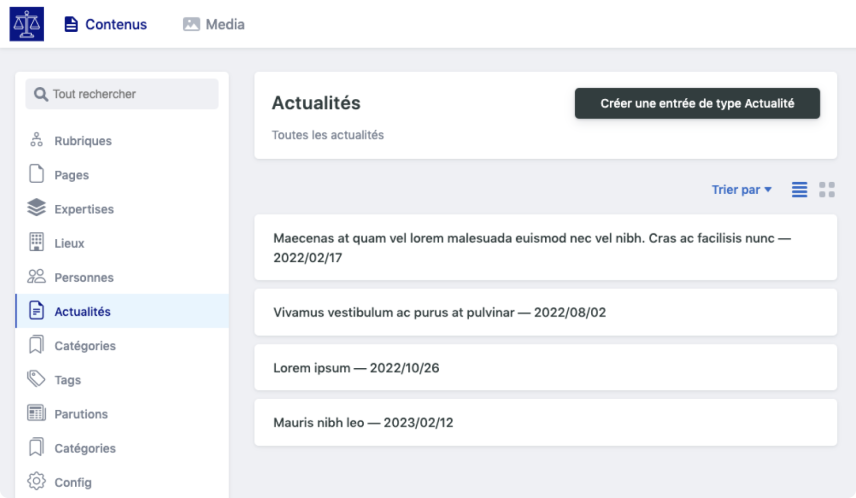856x498 pixels.
Task: Click the bookmark icon below Parutions
Action: [37, 447]
